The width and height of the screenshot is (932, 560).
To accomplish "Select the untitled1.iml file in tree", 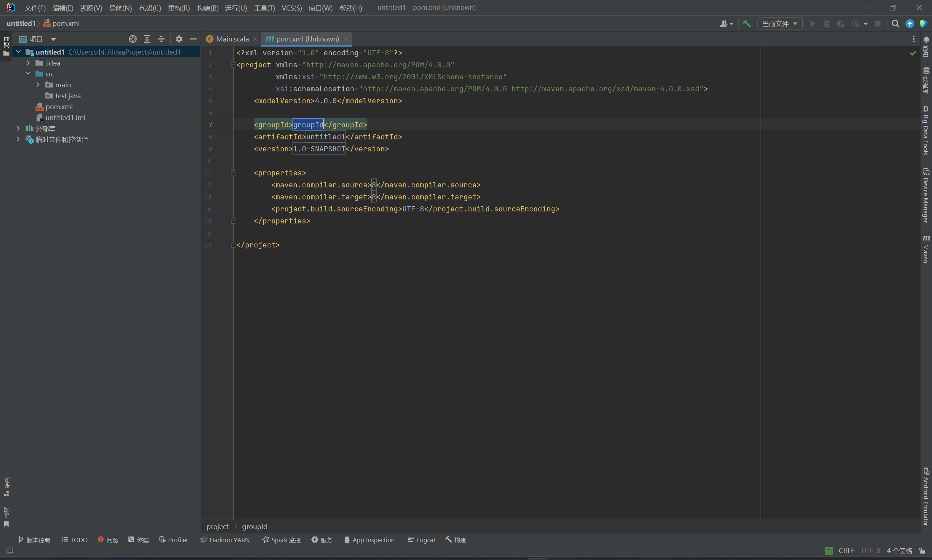I will coord(65,118).
